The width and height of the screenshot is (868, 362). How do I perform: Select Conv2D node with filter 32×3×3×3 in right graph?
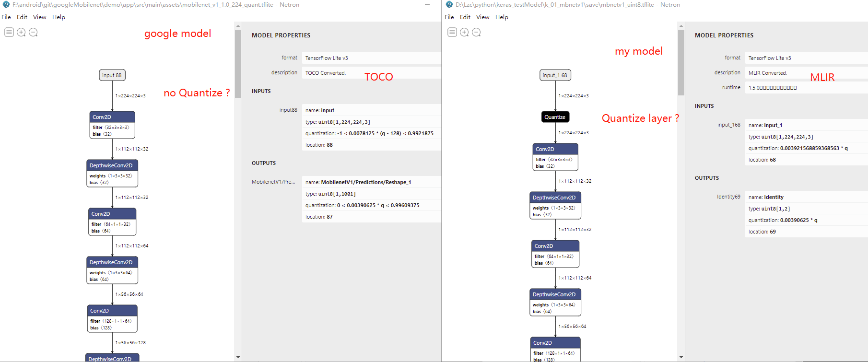pyautogui.click(x=555, y=157)
